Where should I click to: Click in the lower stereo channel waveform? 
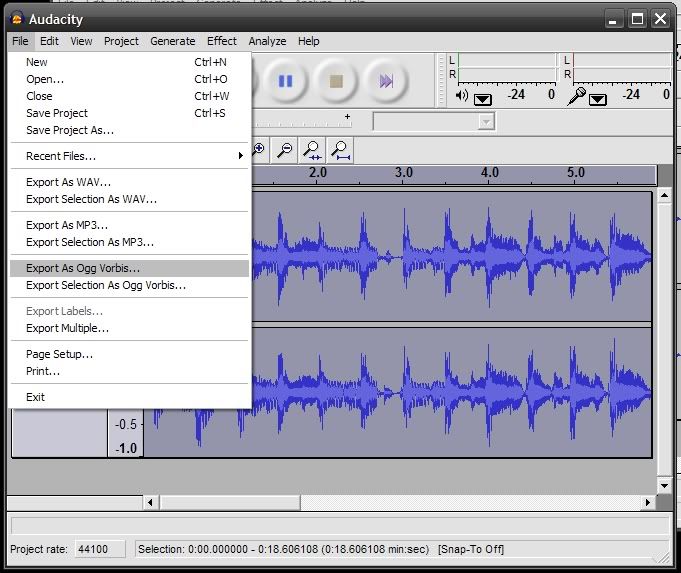[452, 392]
